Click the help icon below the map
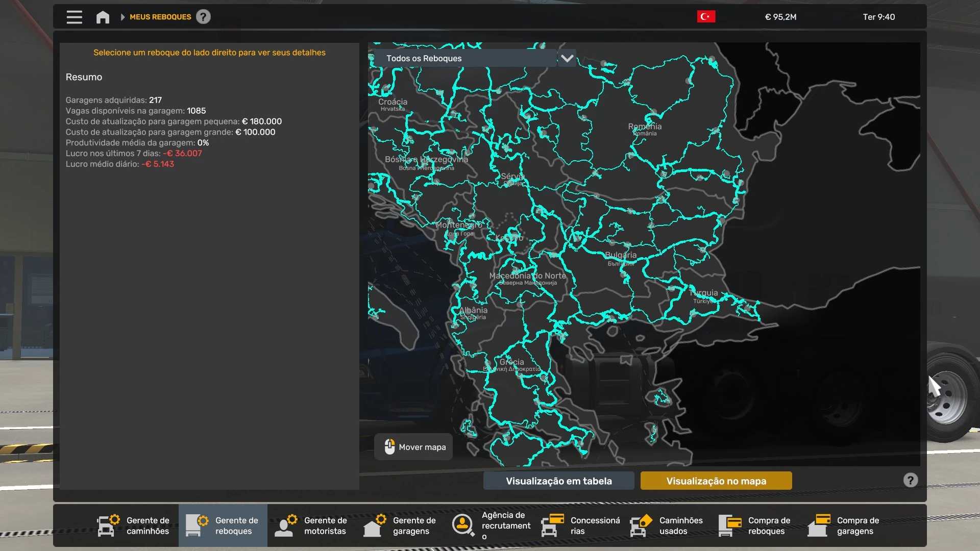980x551 pixels. click(910, 480)
